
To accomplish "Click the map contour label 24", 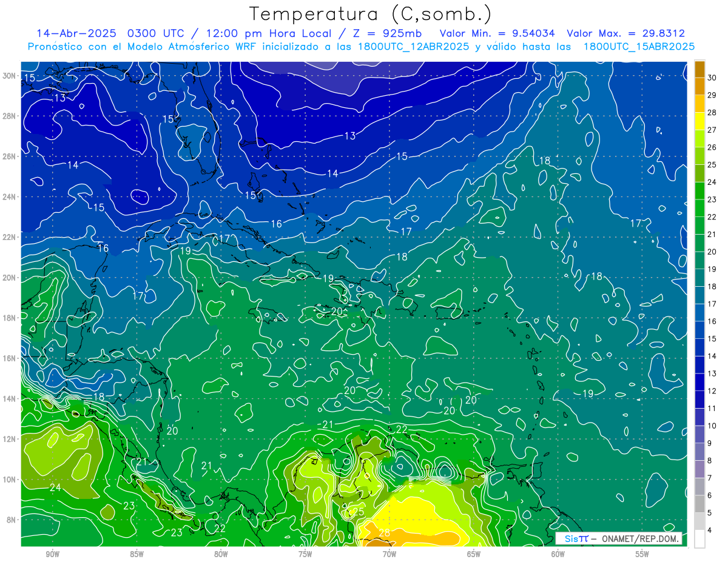I will pos(55,487).
